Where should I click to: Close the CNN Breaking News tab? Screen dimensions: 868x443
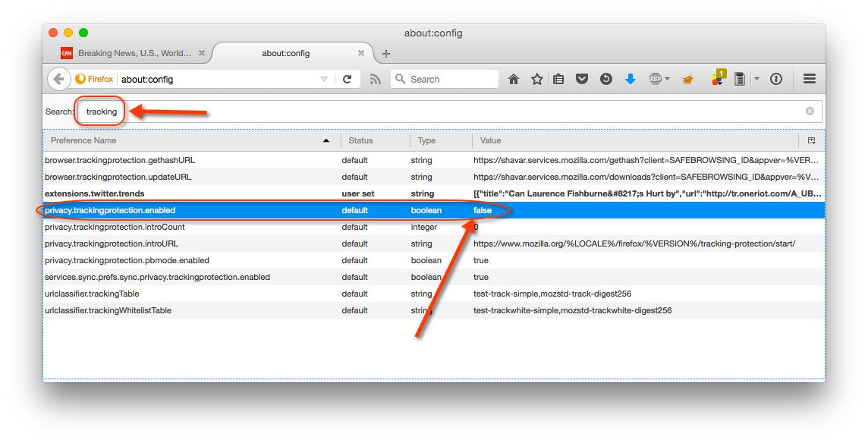click(202, 53)
